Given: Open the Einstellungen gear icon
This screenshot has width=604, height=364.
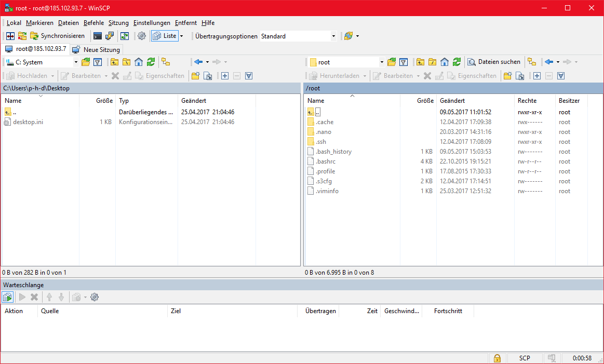Looking at the screenshot, I should pyautogui.click(x=141, y=35).
